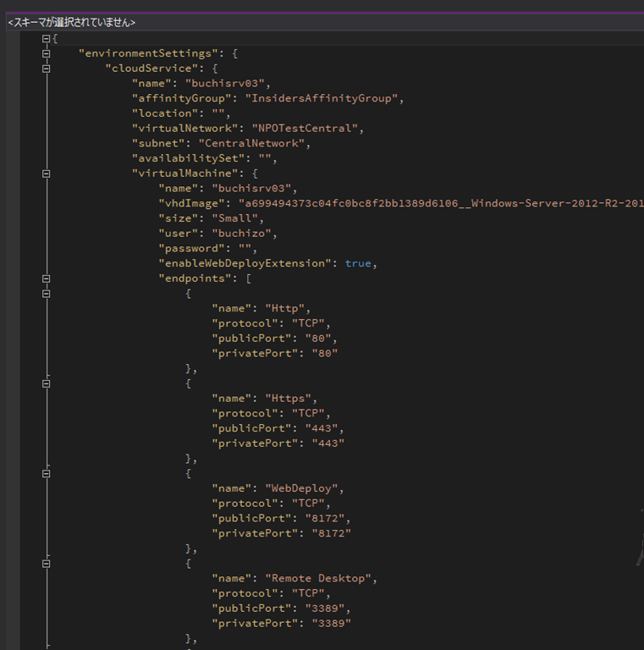Open the schema selection dropdown at top

coord(72,23)
